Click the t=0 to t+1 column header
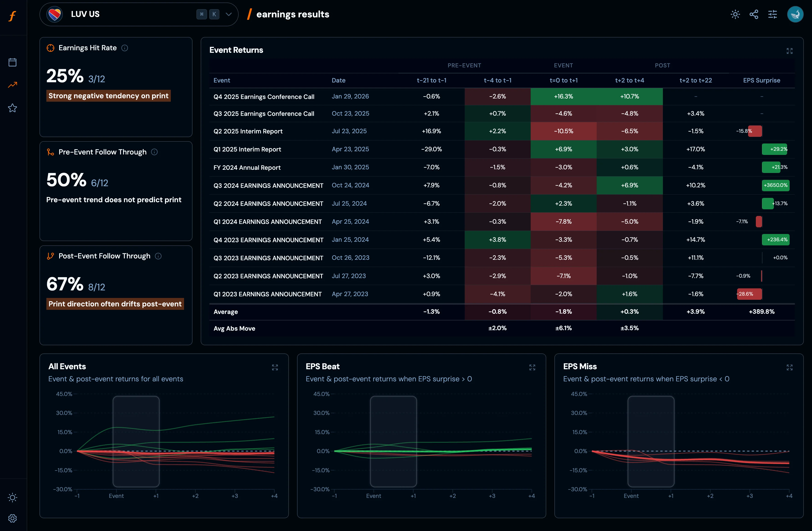This screenshot has height=531, width=812. tap(563, 81)
